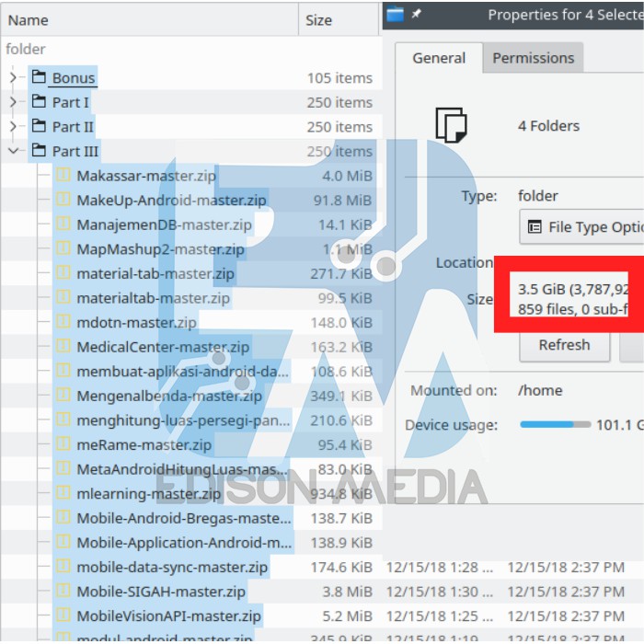This screenshot has width=644, height=644.
Task: Select the file mdotn-master.zip
Action: coord(137,322)
